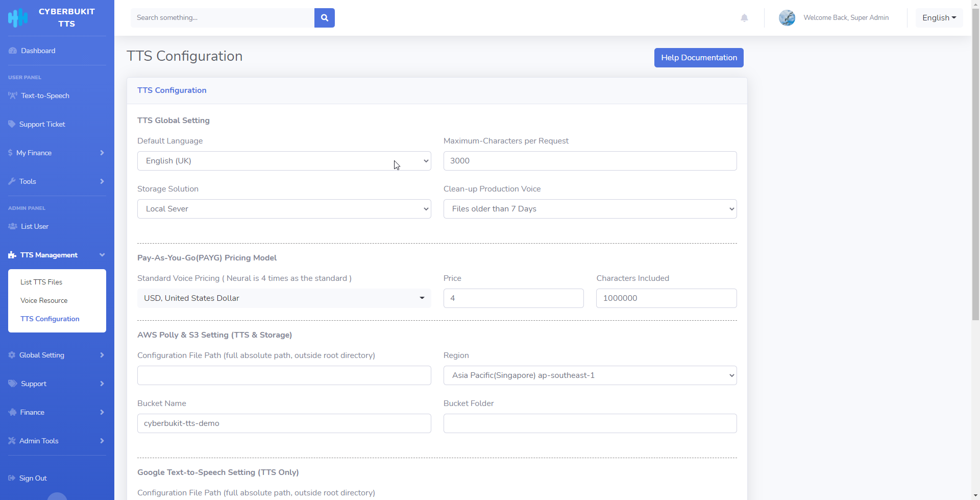Click the Support Ticket tag icon
The height and width of the screenshot is (500, 980).
point(12,124)
